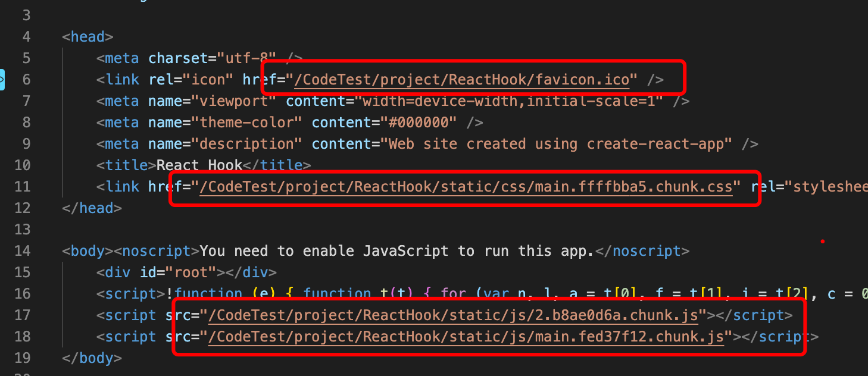This screenshot has height=376, width=868.
Task: Click the red dot marker right of line 14
Action: pyautogui.click(x=823, y=241)
